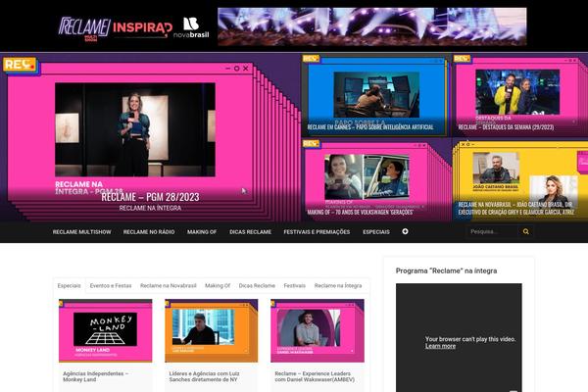Screen dimensions: 588x392
Task: Click the Learn more link in video player
Action: point(440,346)
